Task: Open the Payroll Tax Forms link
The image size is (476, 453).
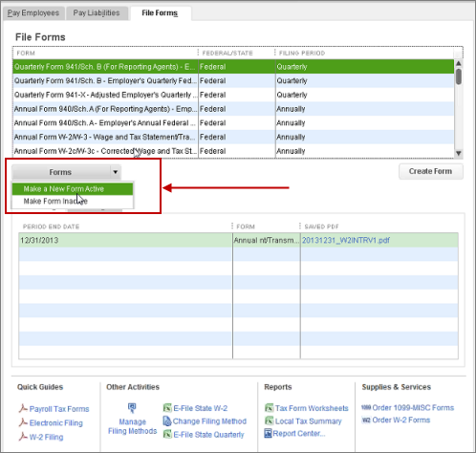Action: (x=59, y=409)
